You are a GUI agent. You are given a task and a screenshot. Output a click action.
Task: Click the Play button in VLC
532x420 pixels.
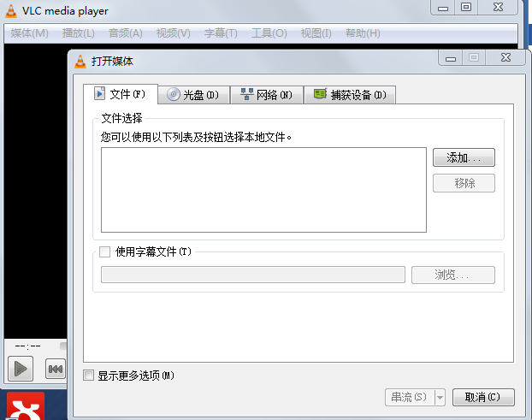pos(21,369)
